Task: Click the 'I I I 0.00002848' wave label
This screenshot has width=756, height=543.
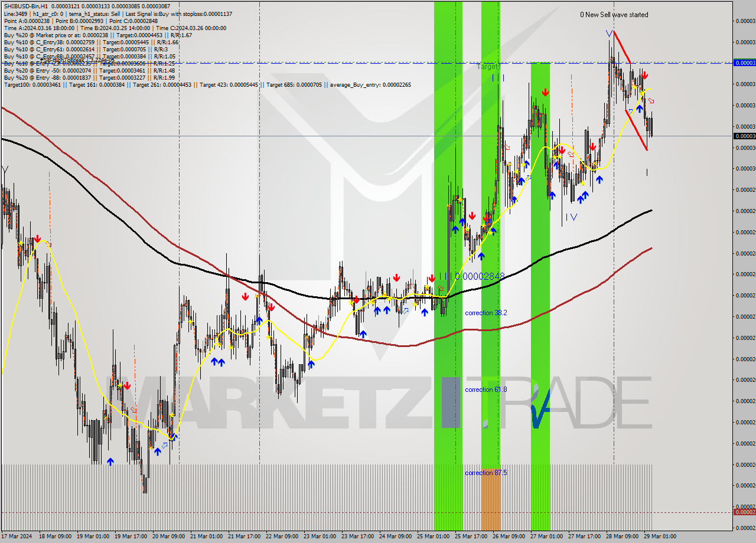Action: [x=471, y=276]
